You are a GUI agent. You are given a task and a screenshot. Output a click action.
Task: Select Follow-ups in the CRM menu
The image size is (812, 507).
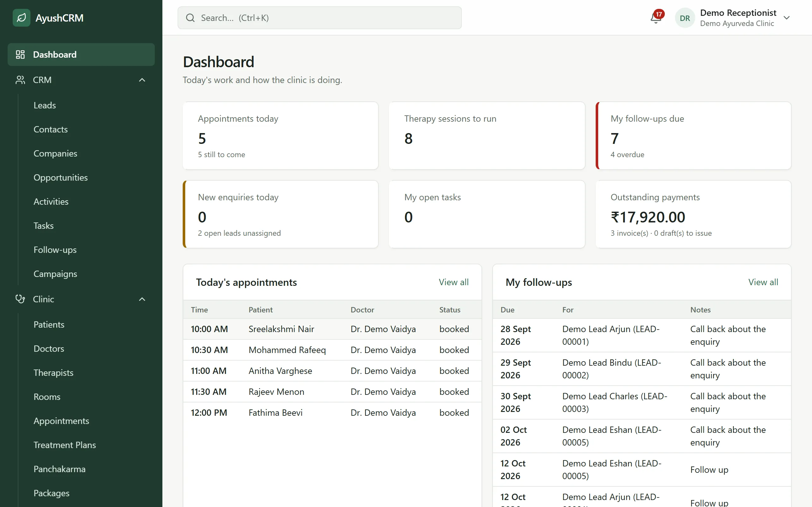point(55,250)
